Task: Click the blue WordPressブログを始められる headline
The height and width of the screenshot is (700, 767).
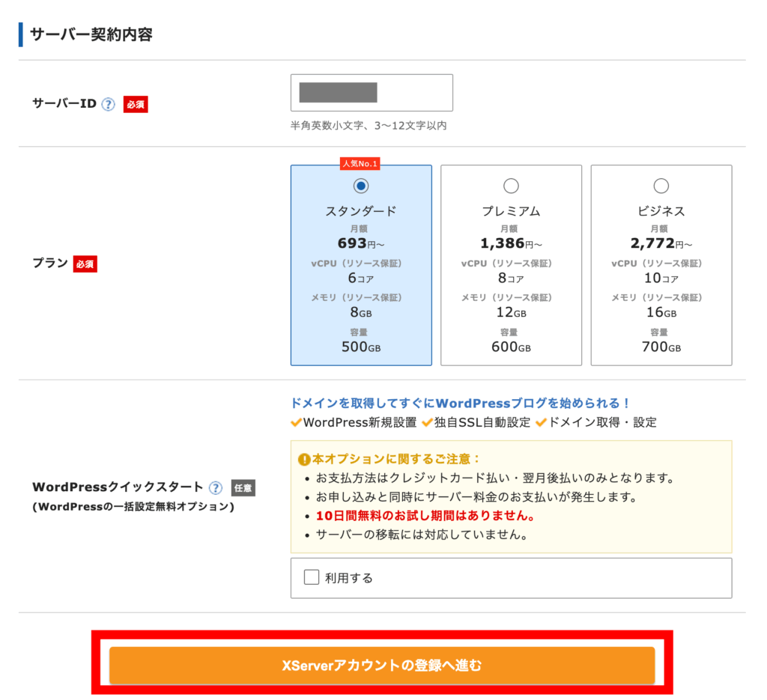Action: 460,403
